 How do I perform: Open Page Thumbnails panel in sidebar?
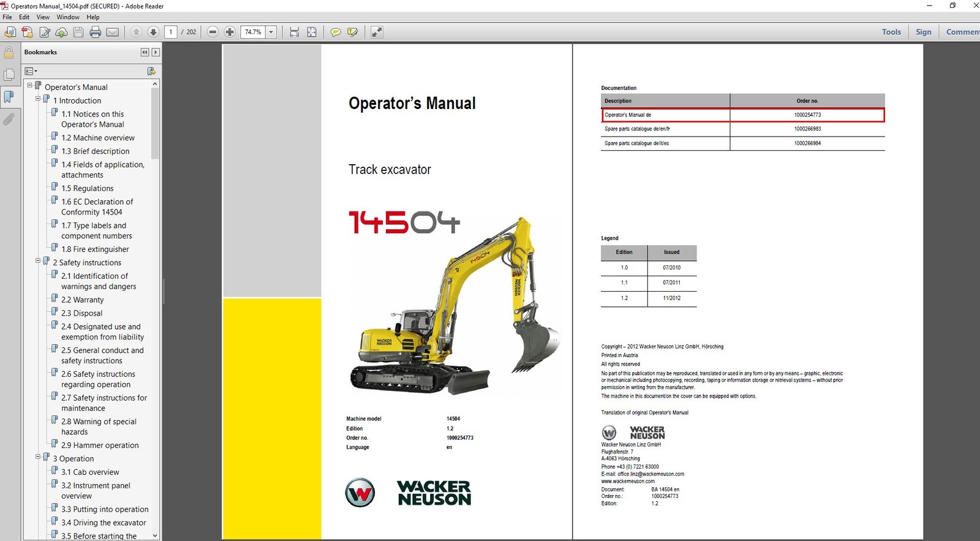(x=9, y=75)
